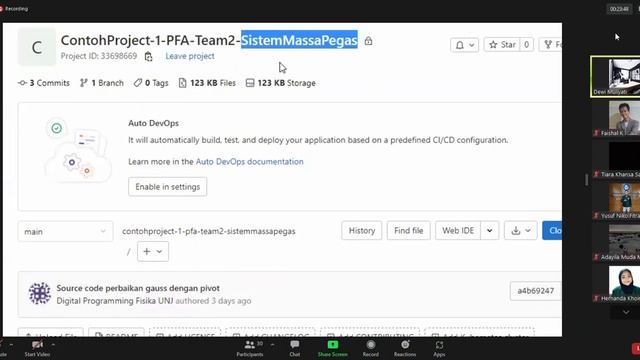Open Zoom Reactions
640x360 pixels.
tap(405, 349)
